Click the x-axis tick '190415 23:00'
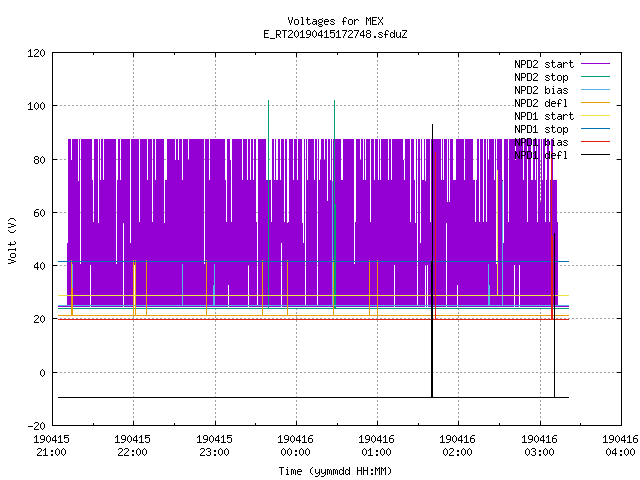The height and width of the screenshot is (480, 640). pos(214,446)
